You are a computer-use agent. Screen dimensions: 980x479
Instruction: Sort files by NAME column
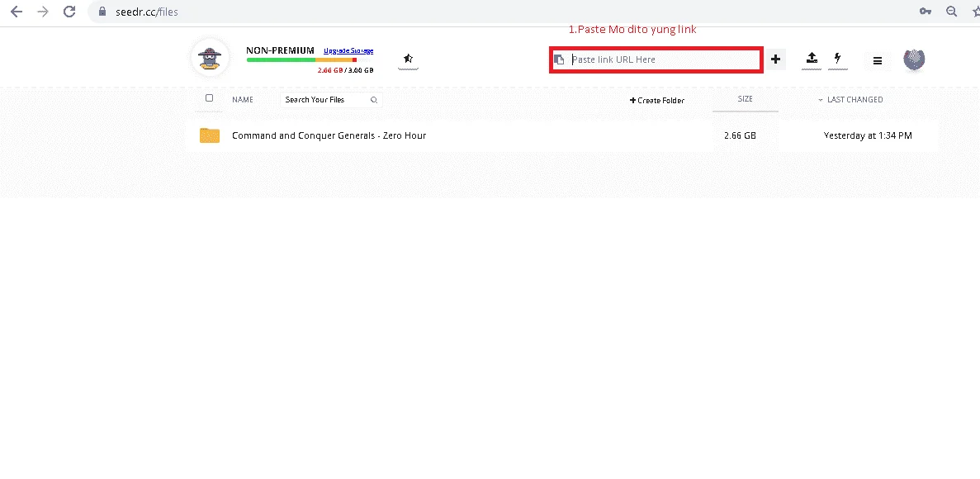[243, 99]
